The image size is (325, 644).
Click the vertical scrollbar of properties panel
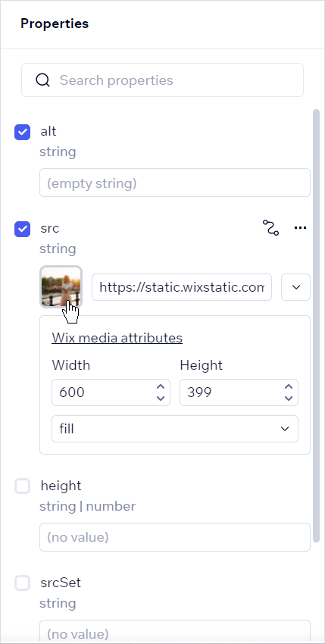click(x=316, y=325)
